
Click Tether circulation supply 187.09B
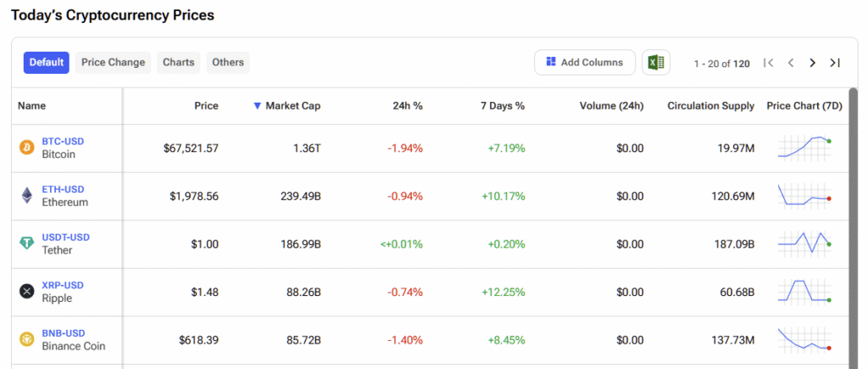coord(734,243)
